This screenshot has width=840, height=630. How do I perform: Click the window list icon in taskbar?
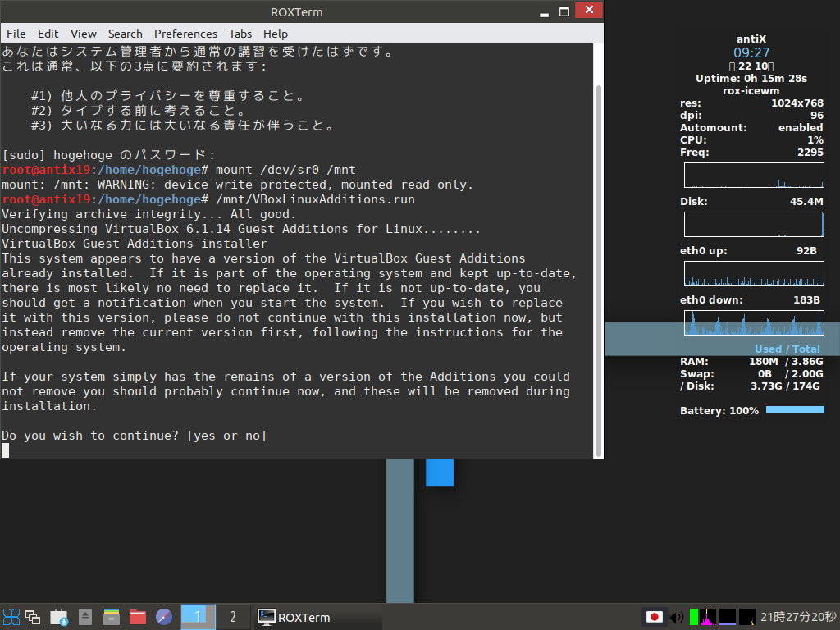point(33,617)
